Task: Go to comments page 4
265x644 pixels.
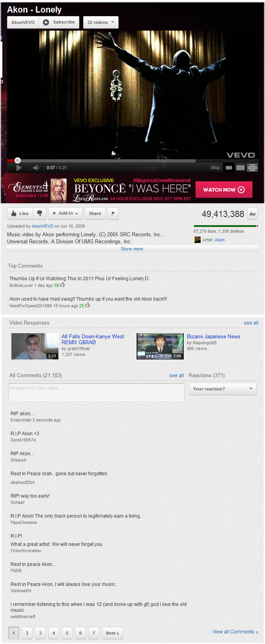Action: [54, 633]
